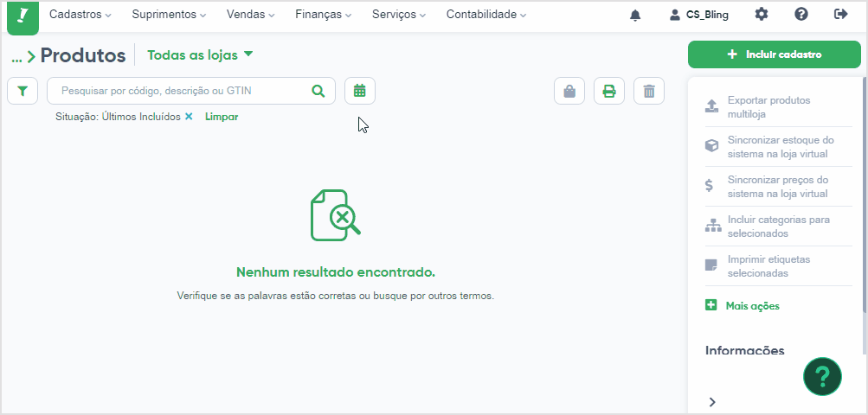Viewport: 868px width, 415px height.
Task: Click the Mais ações link
Action: tap(752, 306)
